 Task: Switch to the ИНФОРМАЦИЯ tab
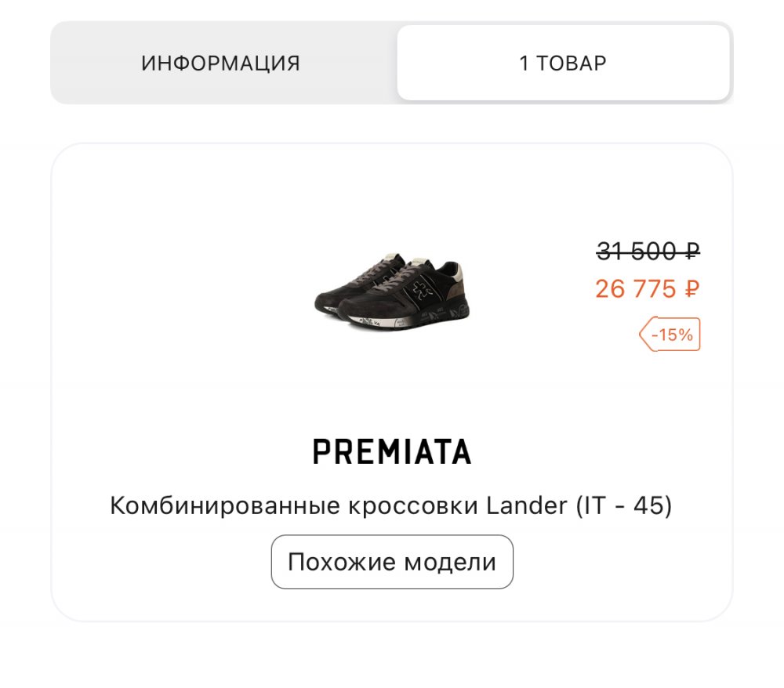tap(220, 63)
